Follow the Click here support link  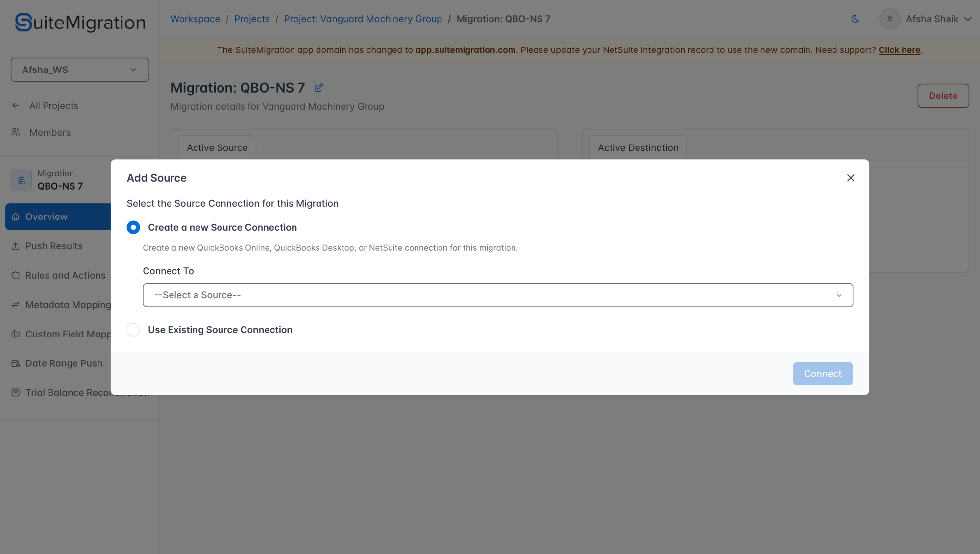[x=899, y=50]
